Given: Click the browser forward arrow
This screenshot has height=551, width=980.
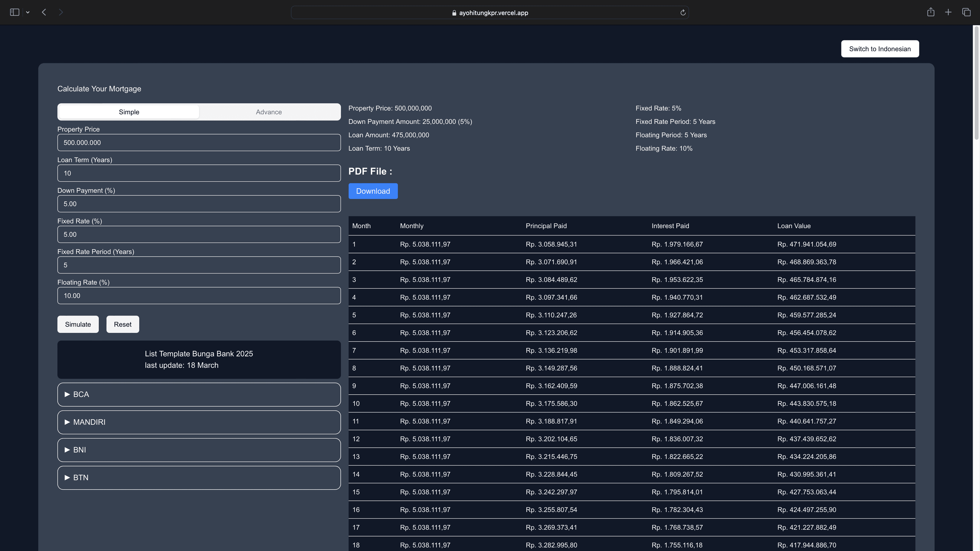Looking at the screenshot, I should [61, 12].
